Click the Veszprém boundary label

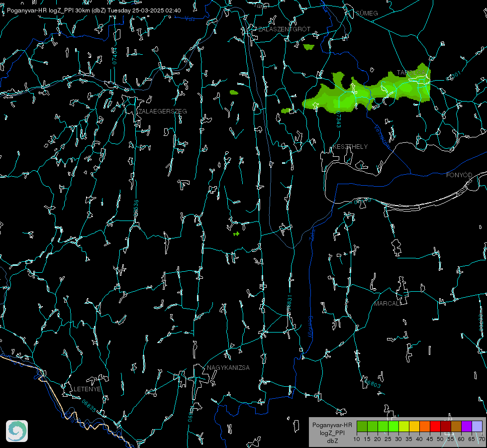pos(382,136)
